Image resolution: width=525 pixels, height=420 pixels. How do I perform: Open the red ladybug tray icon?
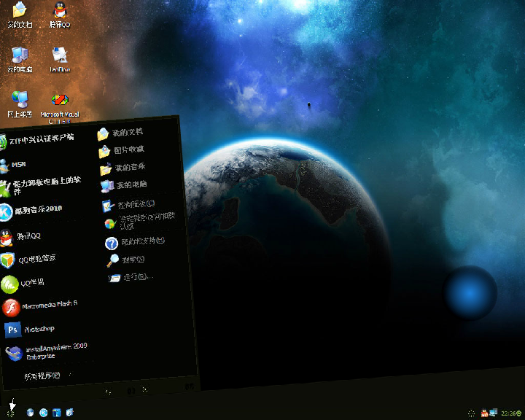(484, 413)
